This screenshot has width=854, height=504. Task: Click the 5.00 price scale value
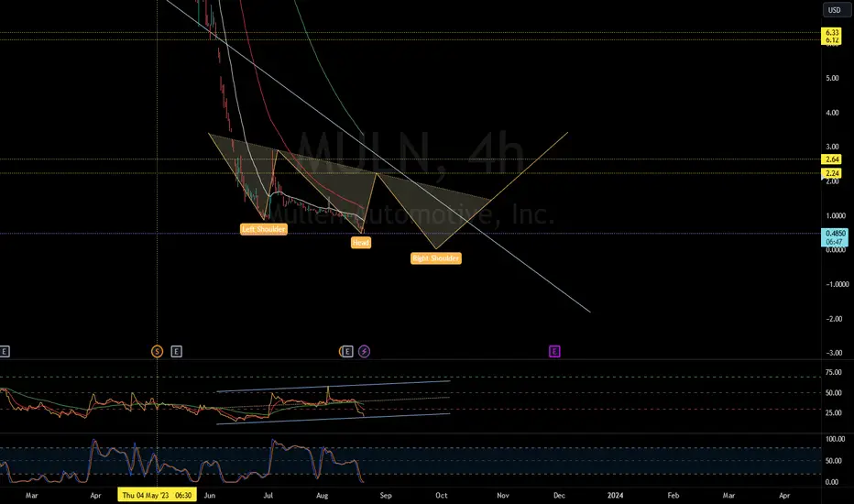[x=832, y=79]
